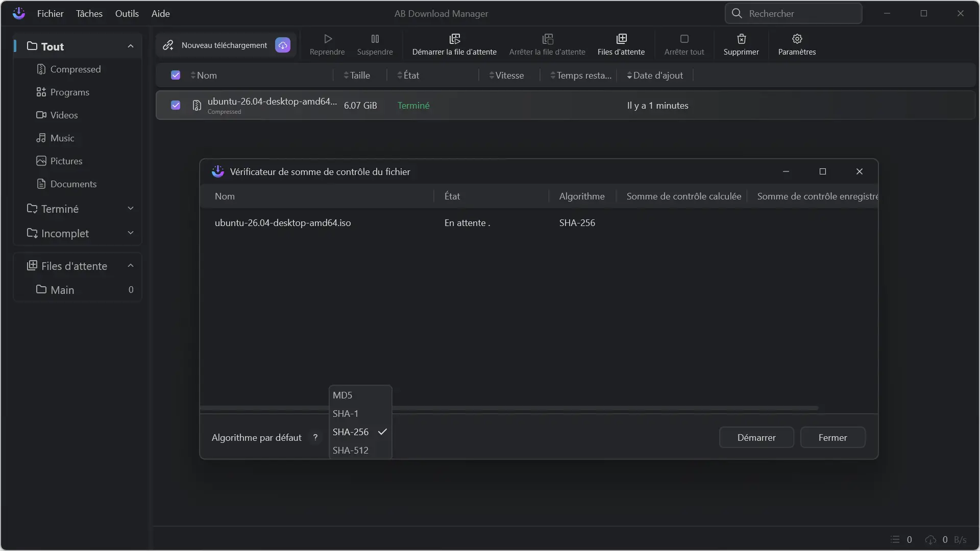This screenshot has width=980, height=551.
Task: Open the Fichier menu
Action: click(50, 13)
